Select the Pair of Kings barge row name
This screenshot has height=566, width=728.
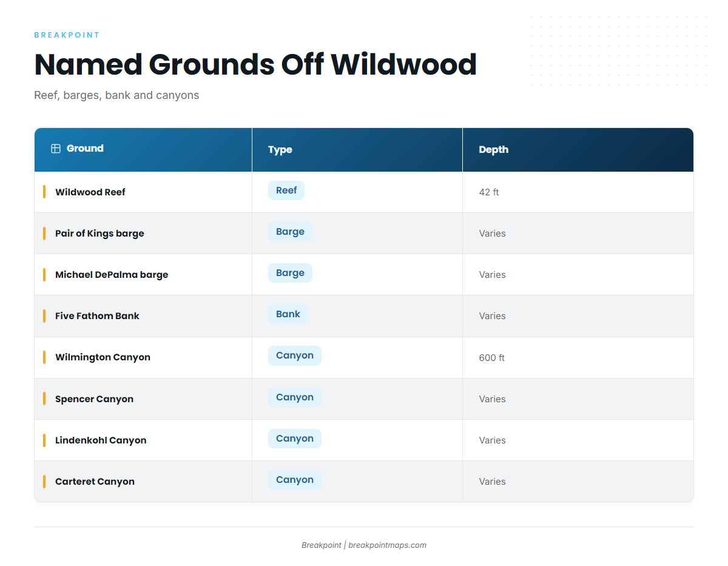[x=99, y=234]
